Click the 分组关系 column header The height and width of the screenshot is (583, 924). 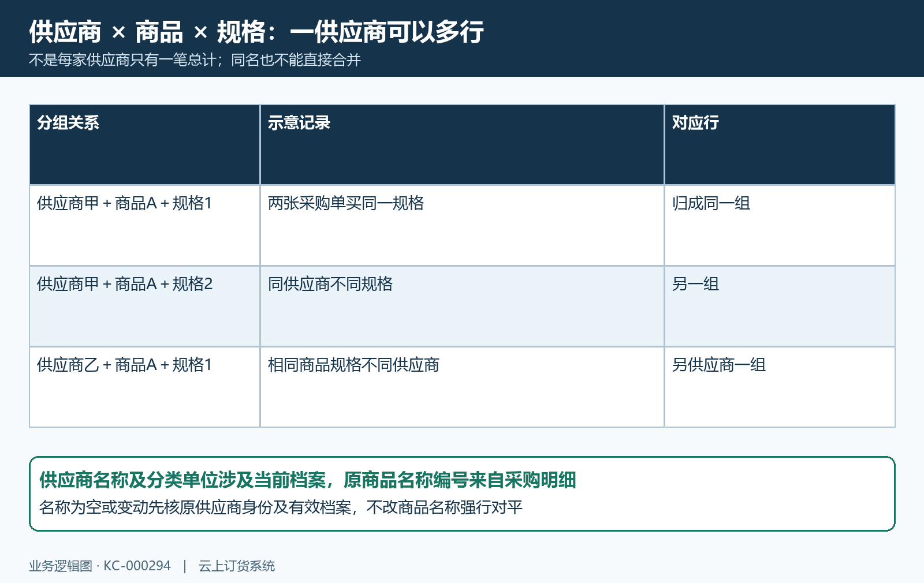click(x=145, y=145)
